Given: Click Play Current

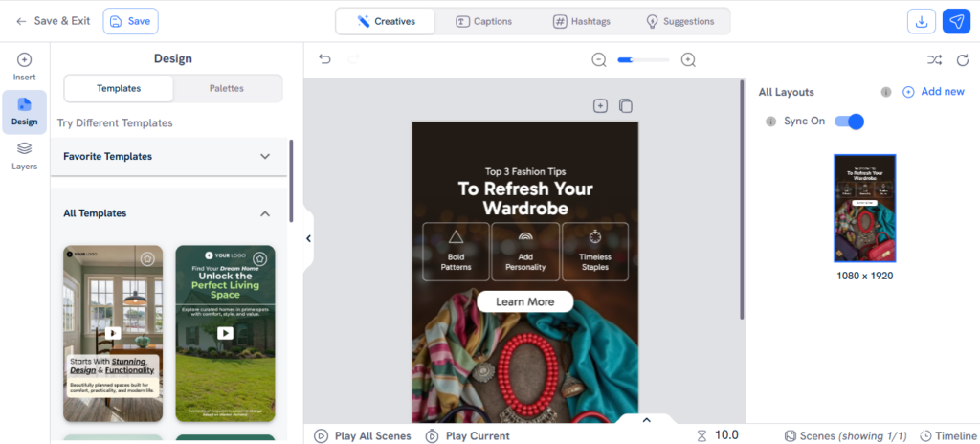Looking at the screenshot, I should (x=467, y=436).
